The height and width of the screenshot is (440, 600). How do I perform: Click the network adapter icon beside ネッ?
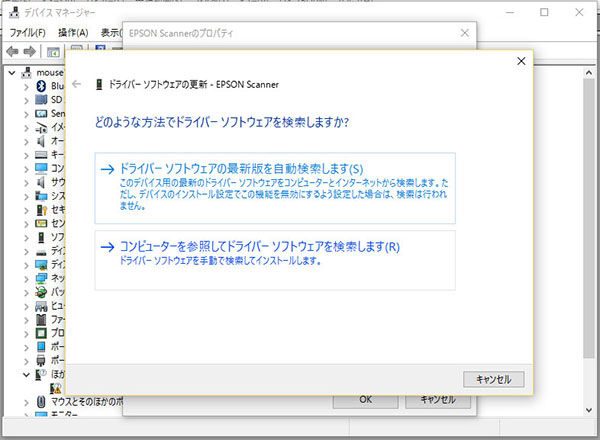[x=41, y=278]
